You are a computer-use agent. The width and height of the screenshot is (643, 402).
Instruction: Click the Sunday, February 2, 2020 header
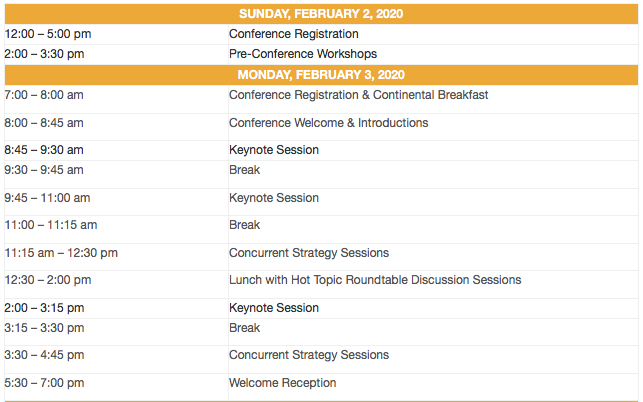tap(321, 14)
